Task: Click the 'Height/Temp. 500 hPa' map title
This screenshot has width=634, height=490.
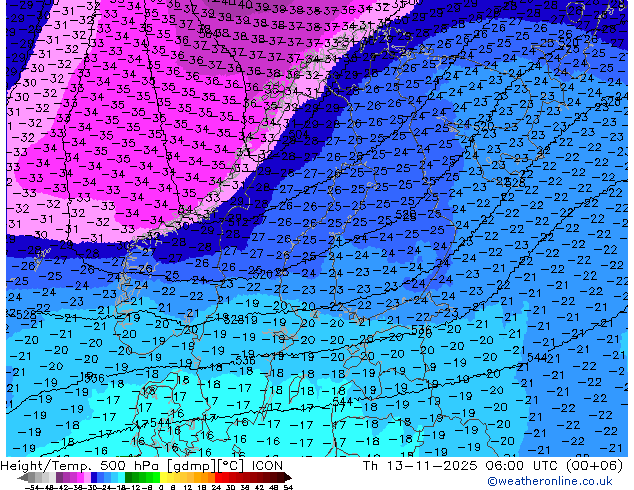Action: [79, 466]
